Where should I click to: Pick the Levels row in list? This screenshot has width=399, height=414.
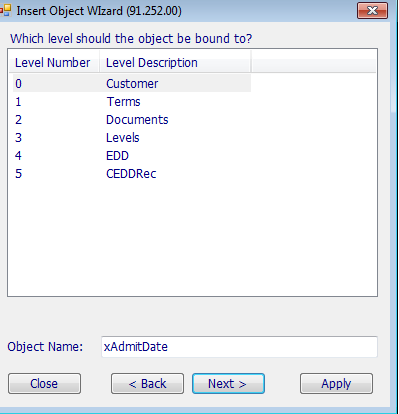point(132,137)
